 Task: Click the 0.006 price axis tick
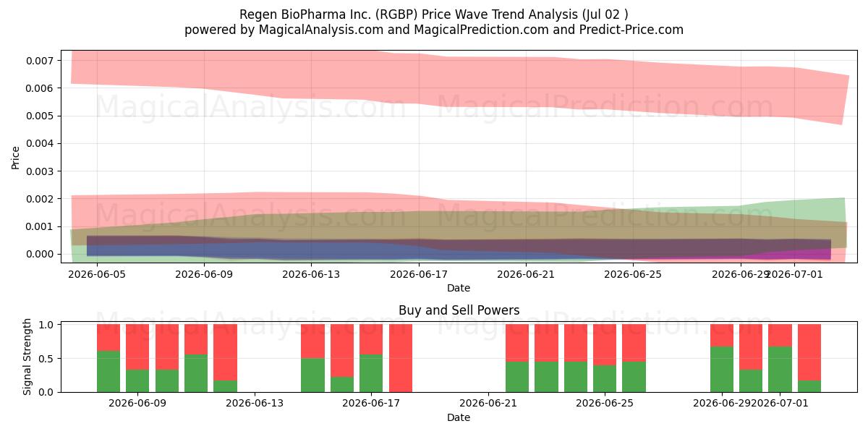[41, 88]
